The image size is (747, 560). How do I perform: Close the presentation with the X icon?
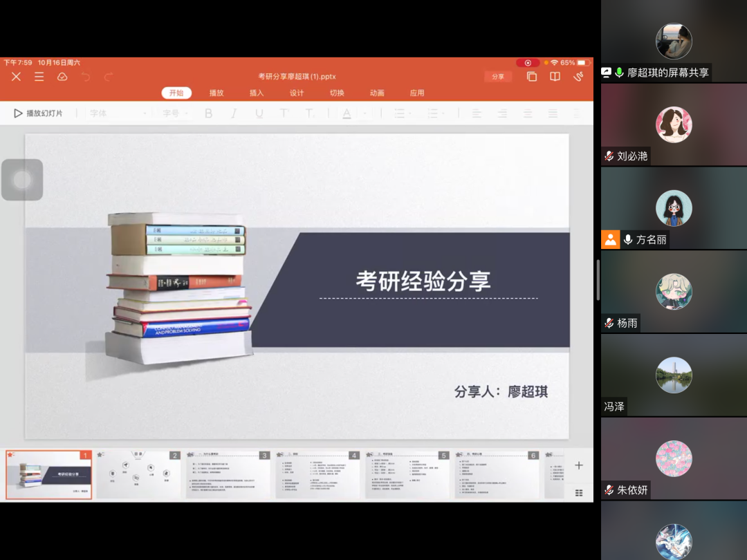click(x=16, y=77)
